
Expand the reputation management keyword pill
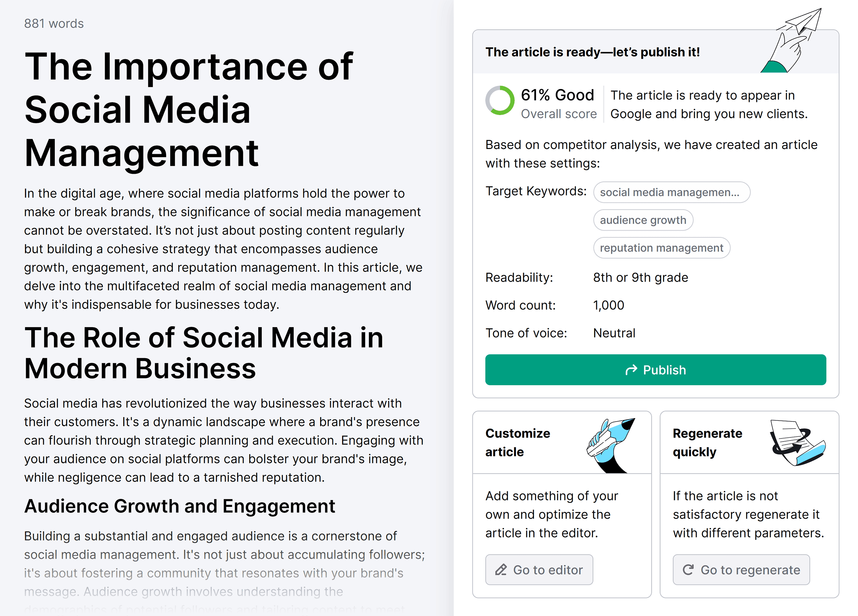coord(661,248)
